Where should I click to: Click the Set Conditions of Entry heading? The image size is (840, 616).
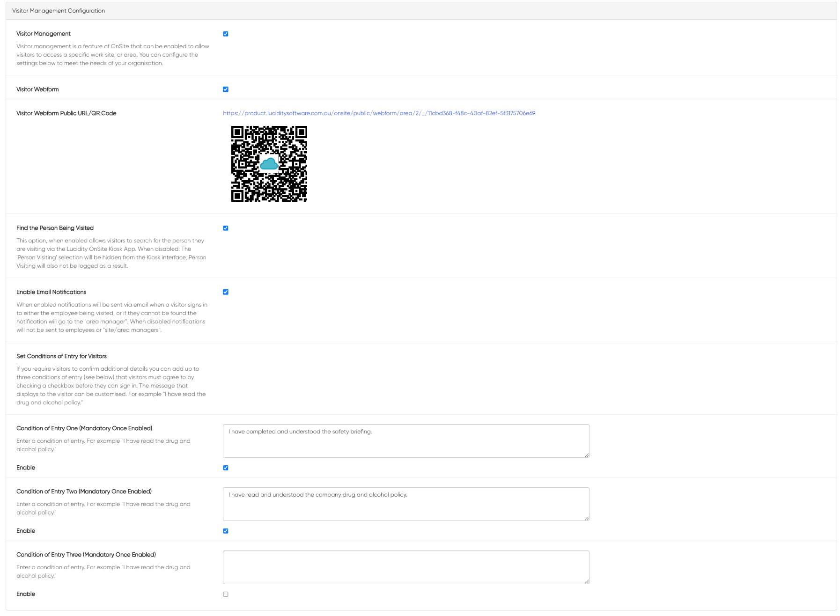pos(61,356)
